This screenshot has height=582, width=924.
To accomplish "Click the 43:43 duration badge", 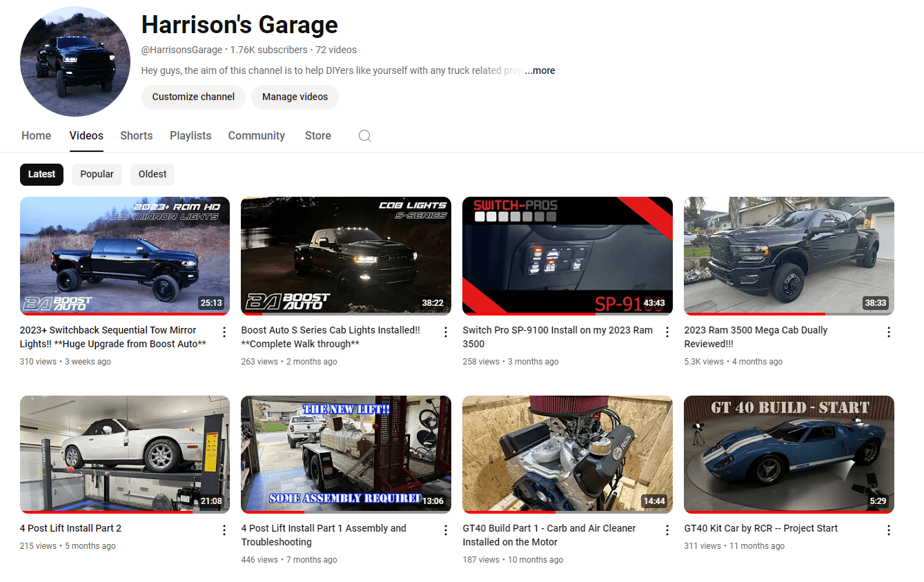I will tap(653, 302).
